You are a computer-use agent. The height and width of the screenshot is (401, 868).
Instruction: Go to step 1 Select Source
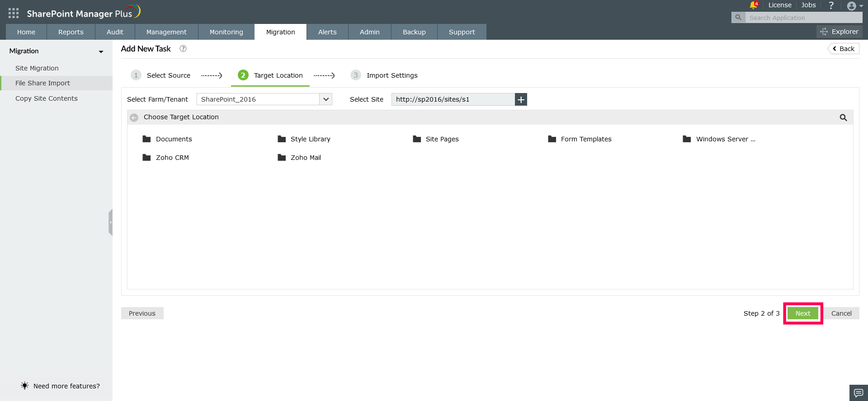161,75
